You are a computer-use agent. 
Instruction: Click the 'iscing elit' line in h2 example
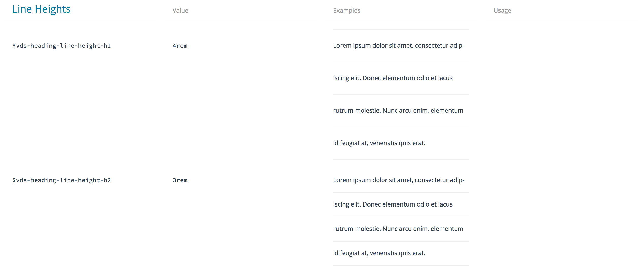click(x=393, y=204)
